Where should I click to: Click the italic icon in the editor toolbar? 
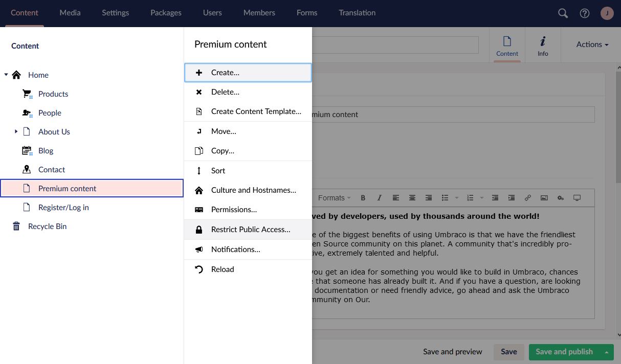[x=379, y=198]
